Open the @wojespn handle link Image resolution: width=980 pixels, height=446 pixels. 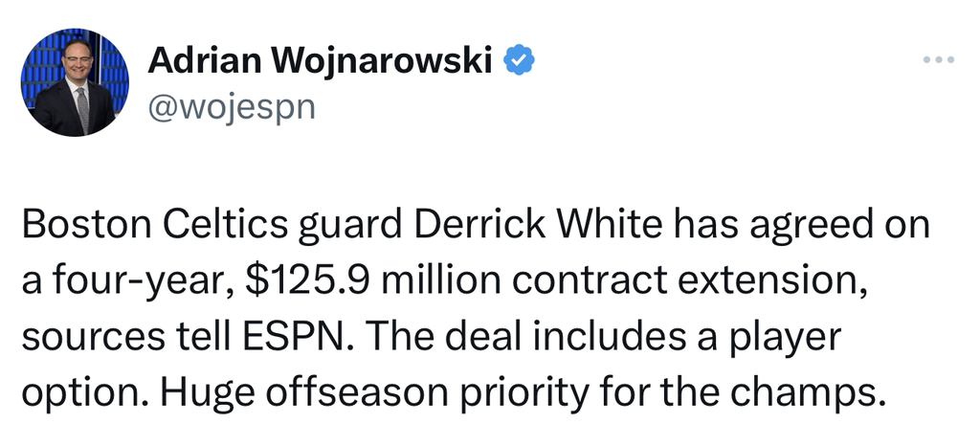coord(232,107)
